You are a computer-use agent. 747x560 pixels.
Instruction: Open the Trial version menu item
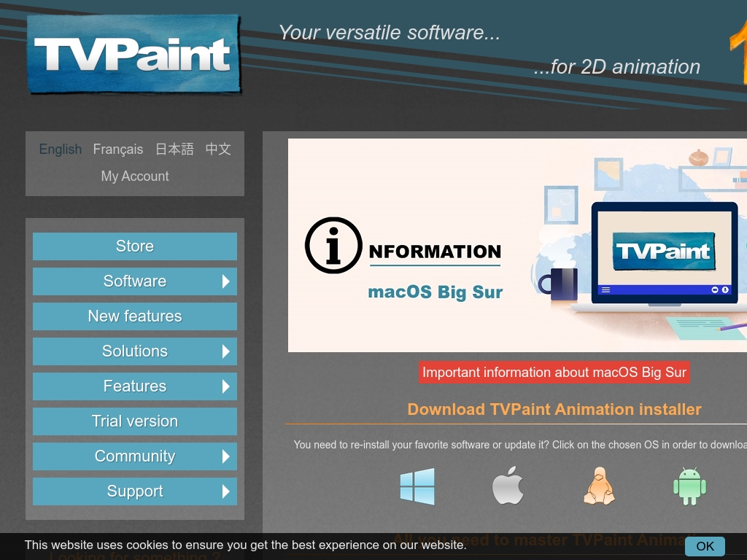click(x=135, y=421)
